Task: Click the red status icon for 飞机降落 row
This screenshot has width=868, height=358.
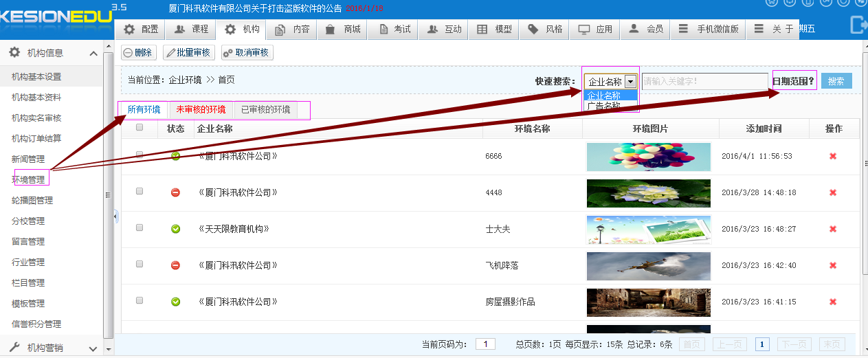Action: point(175,265)
